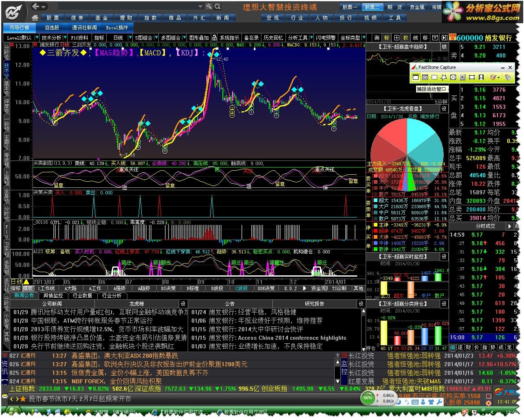
Task: Click the panel collapse icon with up arrow
Action: (435, 37)
